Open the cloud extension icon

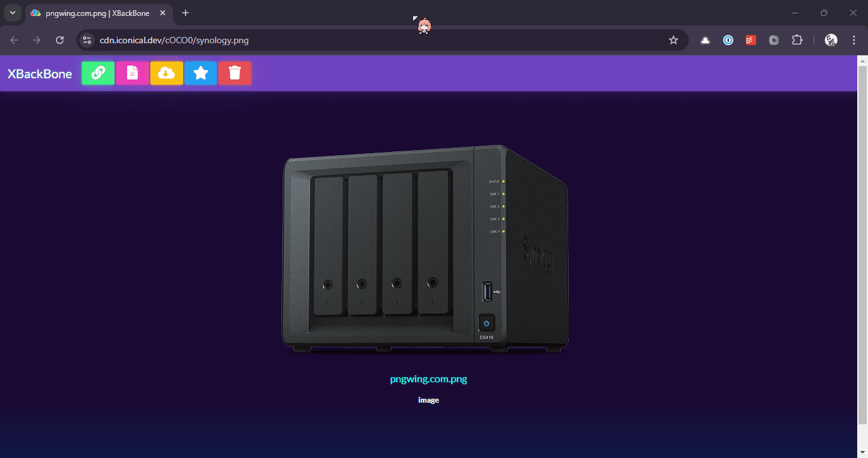point(705,40)
